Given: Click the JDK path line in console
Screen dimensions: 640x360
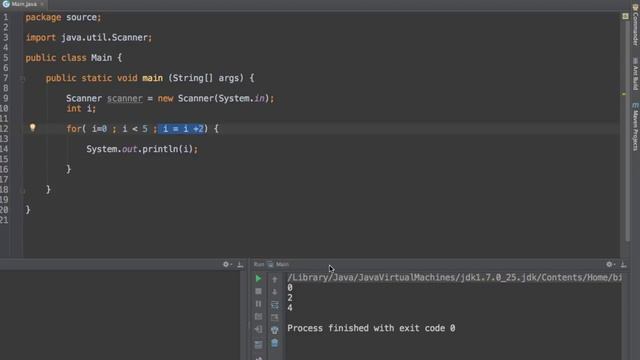Looking at the screenshot, I should coord(454,278).
